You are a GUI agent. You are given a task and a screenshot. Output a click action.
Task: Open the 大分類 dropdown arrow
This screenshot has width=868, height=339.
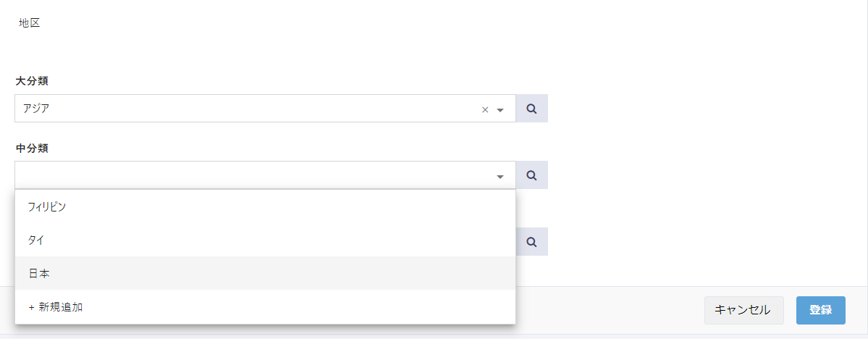[500, 109]
